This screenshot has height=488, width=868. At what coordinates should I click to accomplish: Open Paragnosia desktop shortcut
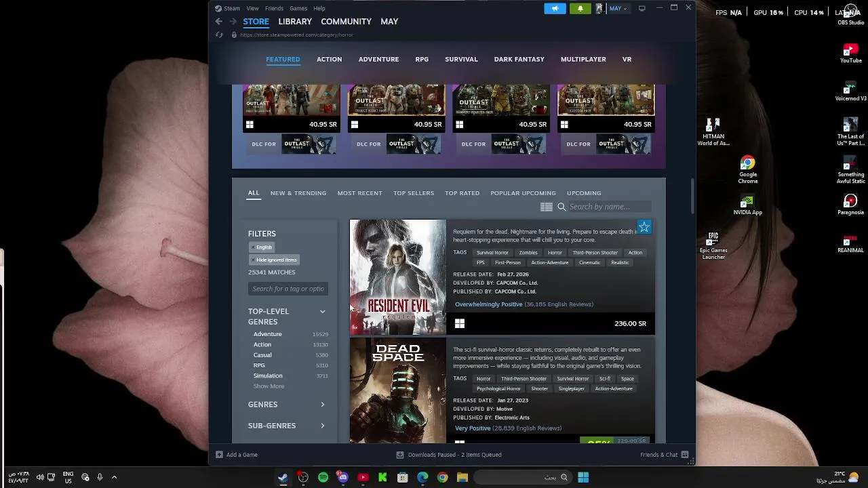pos(851,205)
